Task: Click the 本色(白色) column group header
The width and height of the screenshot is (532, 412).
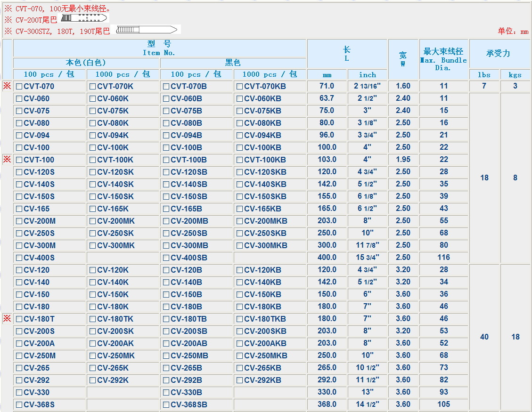Action: point(86,63)
